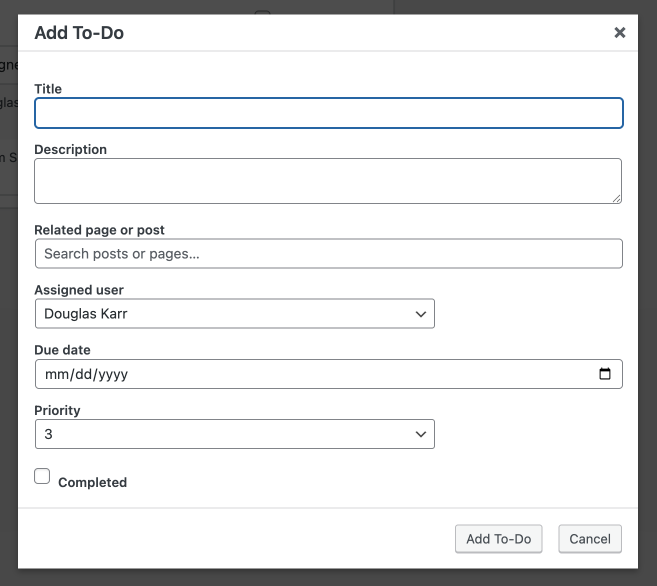The width and height of the screenshot is (657, 586).
Task: Click the Related page or post label
Action: point(99,230)
